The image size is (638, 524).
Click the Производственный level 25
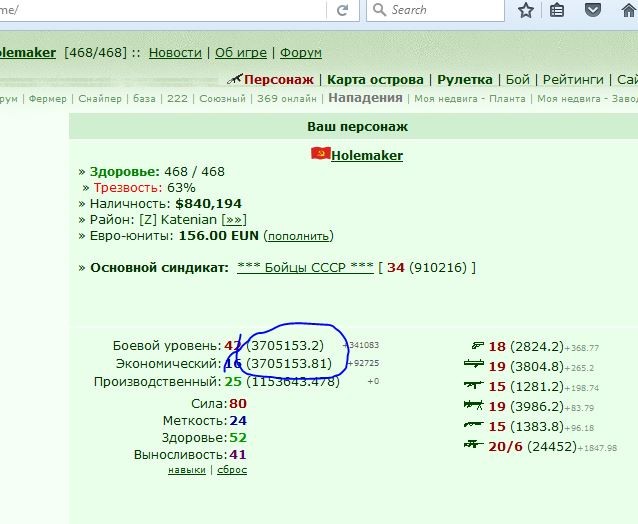click(x=233, y=382)
